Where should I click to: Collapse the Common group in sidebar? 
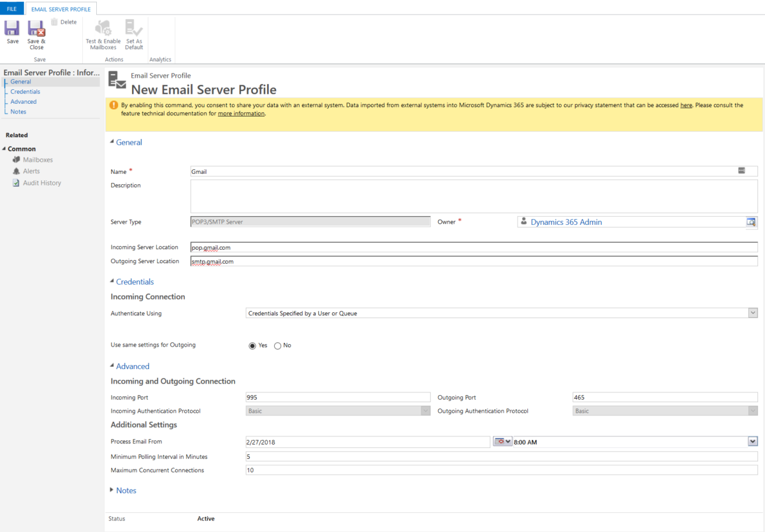click(4, 148)
